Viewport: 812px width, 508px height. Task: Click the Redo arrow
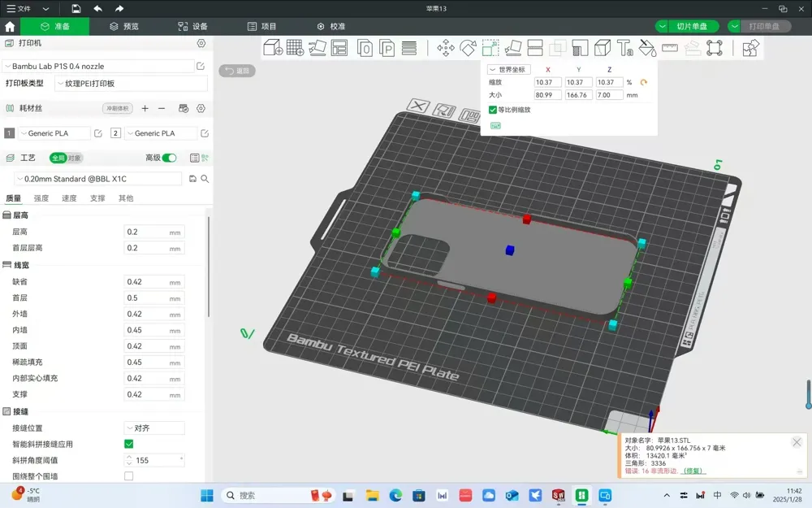119,8
